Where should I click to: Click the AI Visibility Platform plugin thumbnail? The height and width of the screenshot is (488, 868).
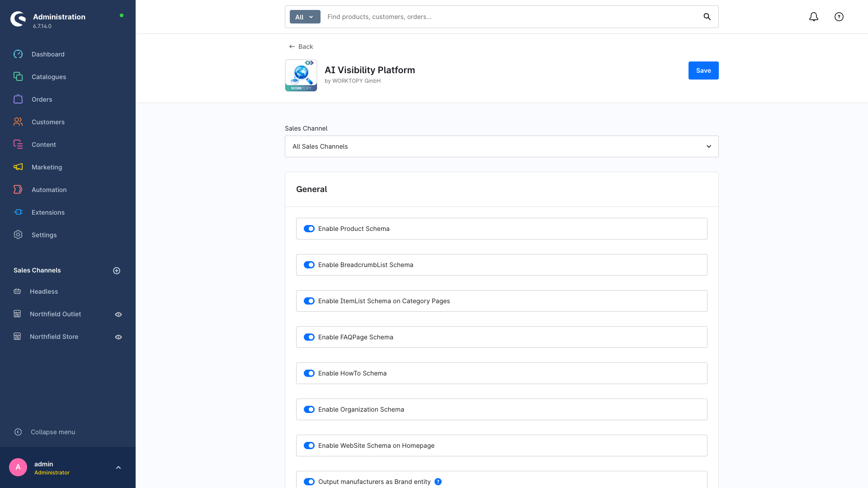301,75
